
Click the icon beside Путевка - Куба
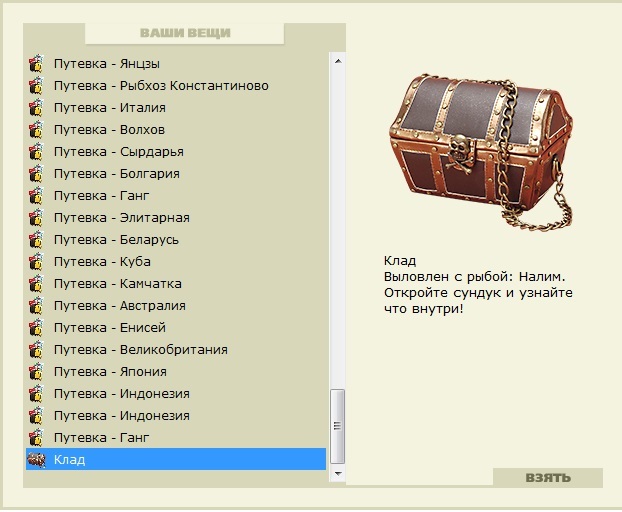coord(36,262)
